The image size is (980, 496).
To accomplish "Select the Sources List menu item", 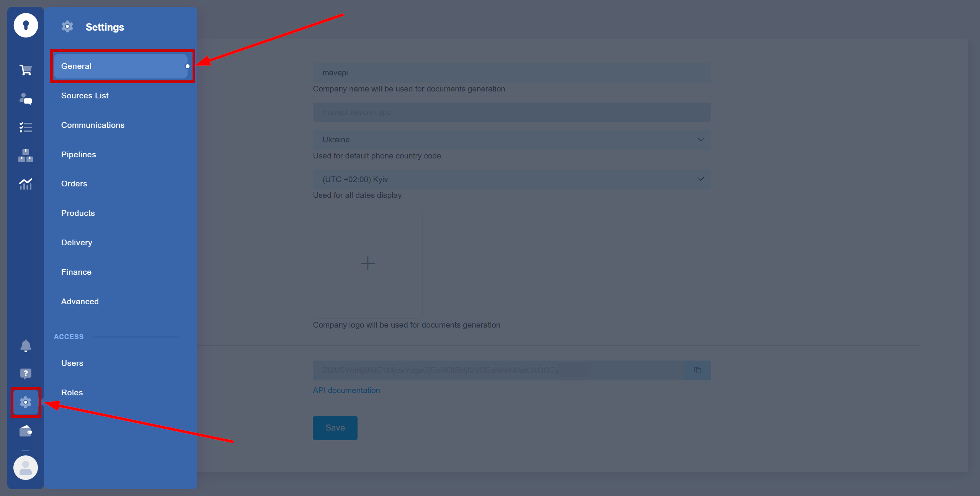I will click(85, 96).
